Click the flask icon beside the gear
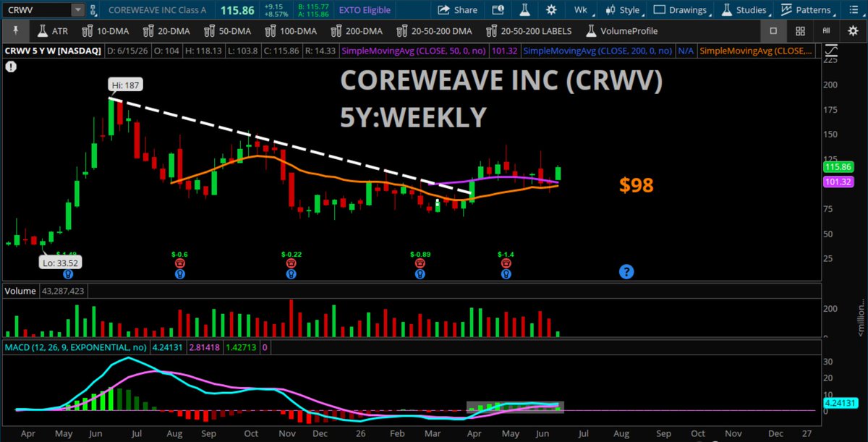Viewport: 868px width, 442px height. pos(526,10)
